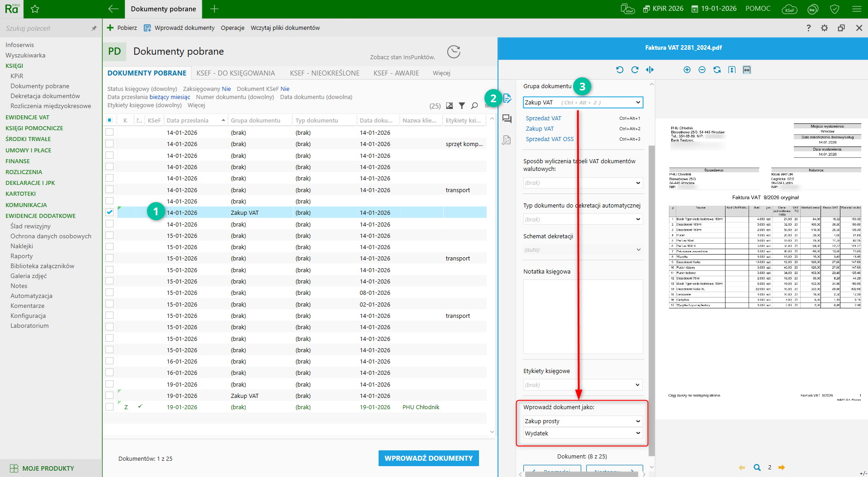
Task: Zoom in on the invoice preview
Action: click(x=687, y=70)
